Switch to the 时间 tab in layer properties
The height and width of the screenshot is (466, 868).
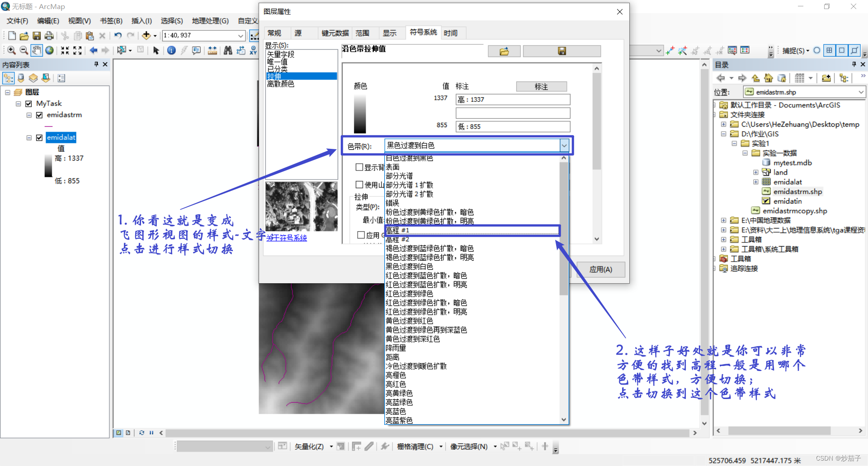point(451,33)
